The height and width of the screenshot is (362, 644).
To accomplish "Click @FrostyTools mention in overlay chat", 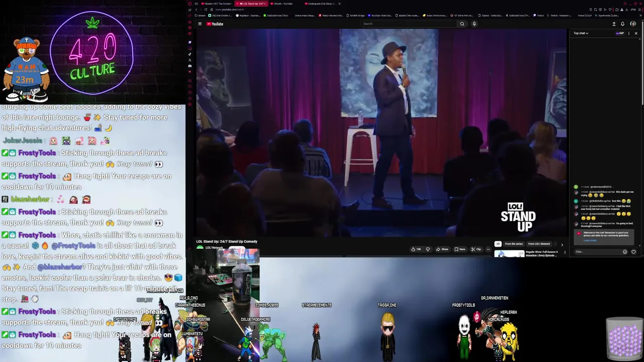I will click(x=73, y=245).
